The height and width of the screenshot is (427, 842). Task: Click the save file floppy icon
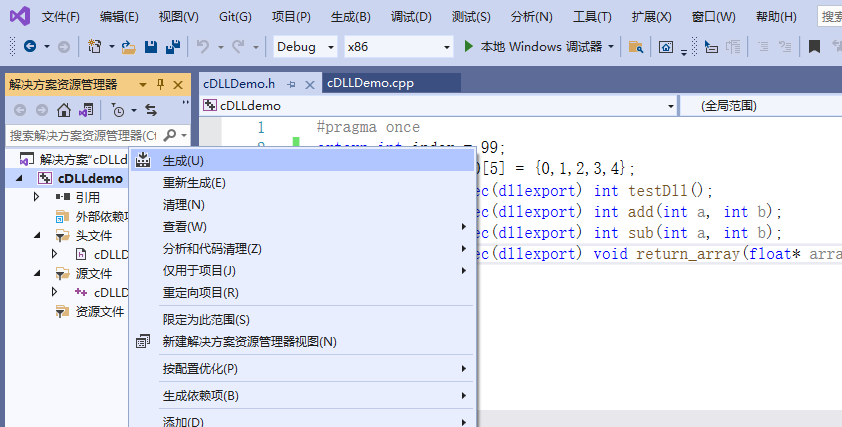point(151,47)
